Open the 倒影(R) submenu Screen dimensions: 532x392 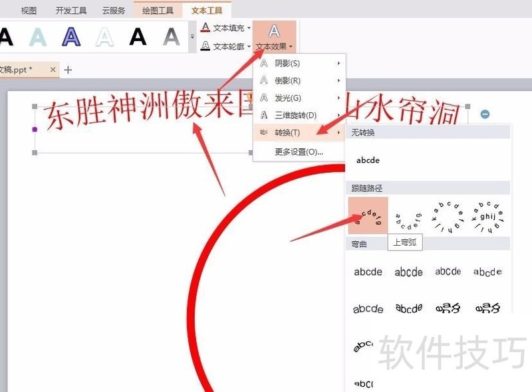299,80
